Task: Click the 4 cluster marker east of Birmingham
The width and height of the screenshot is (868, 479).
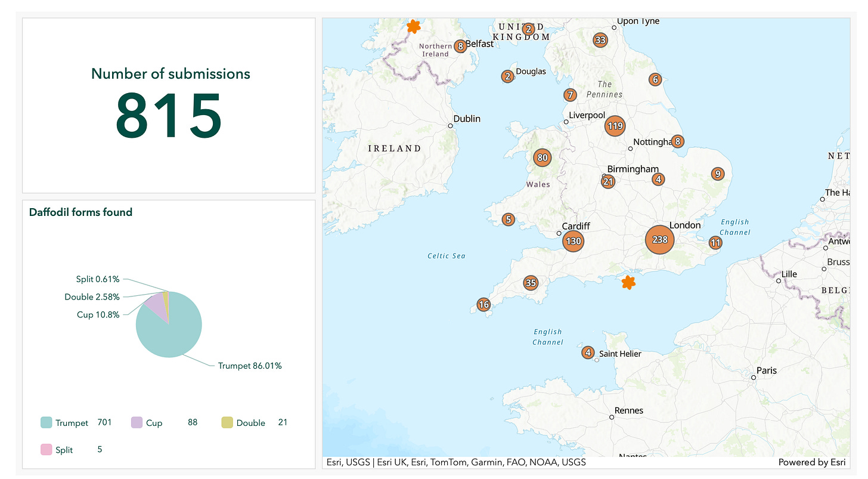Action: [x=658, y=179]
